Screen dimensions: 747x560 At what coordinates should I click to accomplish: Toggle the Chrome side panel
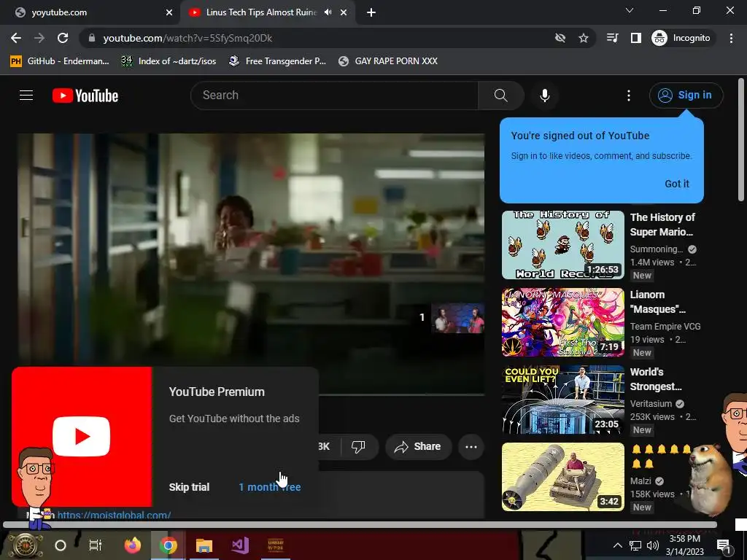coord(635,38)
